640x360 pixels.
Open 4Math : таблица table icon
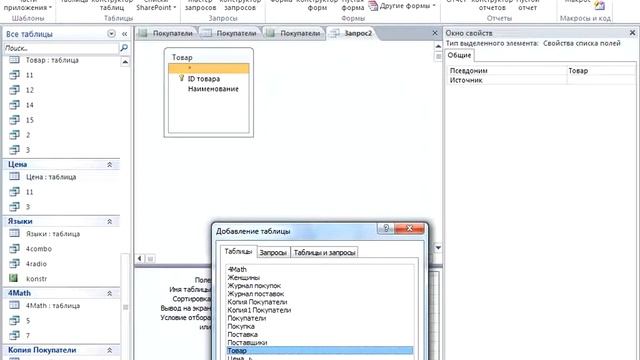click(x=14, y=305)
